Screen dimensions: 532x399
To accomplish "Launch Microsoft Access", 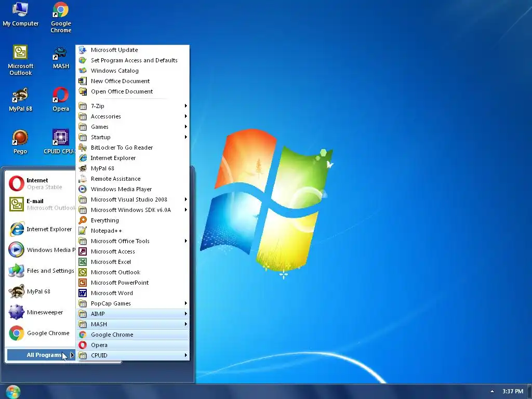I will [x=132, y=251].
